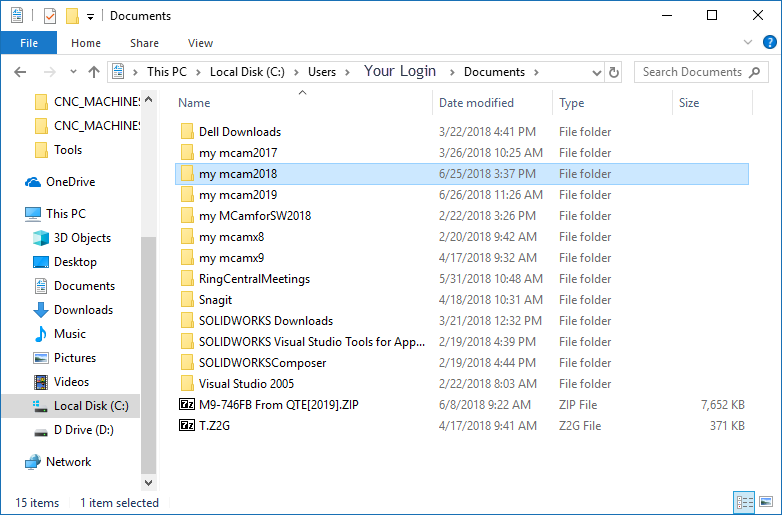Image resolution: width=782 pixels, height=515 pixels.
Task: Select my MCamforSW2018 folder icon
Action: pos(187,215)
